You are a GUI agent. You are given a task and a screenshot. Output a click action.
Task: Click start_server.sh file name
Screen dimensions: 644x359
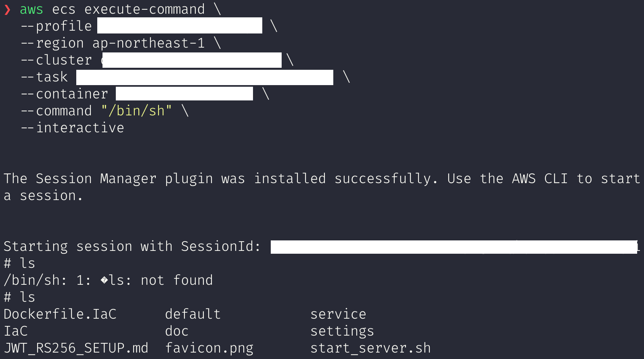tap(370, 348)
